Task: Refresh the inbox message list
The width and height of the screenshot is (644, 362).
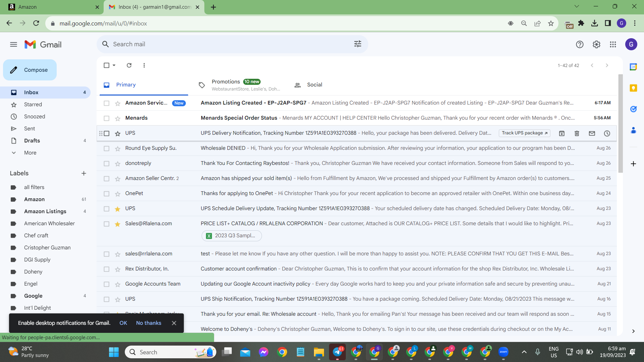Action: 129,65
